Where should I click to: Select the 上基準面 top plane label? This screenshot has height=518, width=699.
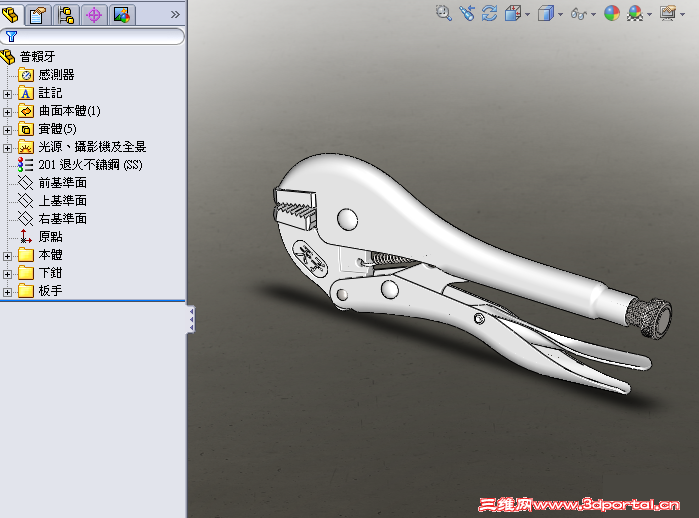(x=62, y=201)
